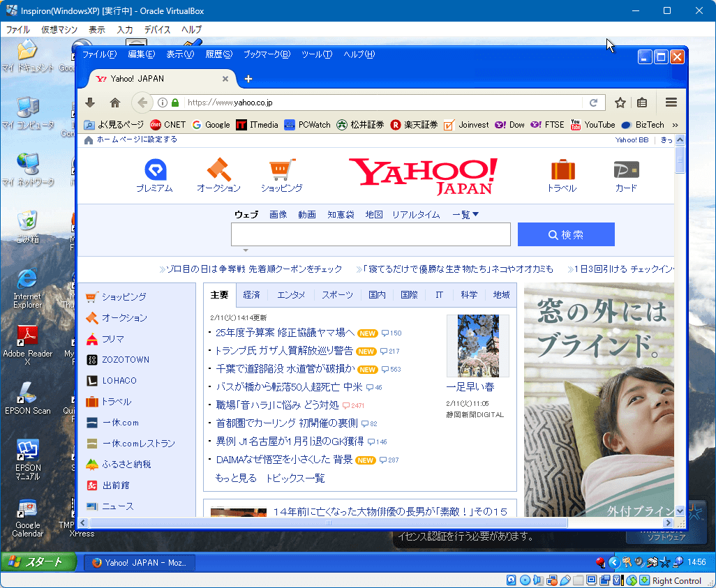
Task: Open a new tab with the plus button
Action: (248, 79)
